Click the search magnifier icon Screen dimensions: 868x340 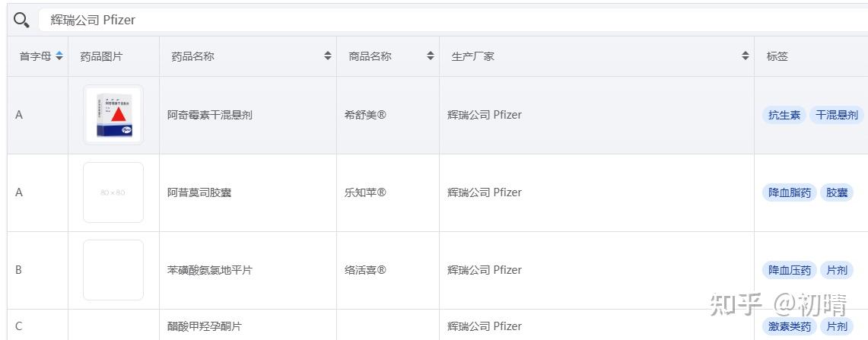(21, 20)
